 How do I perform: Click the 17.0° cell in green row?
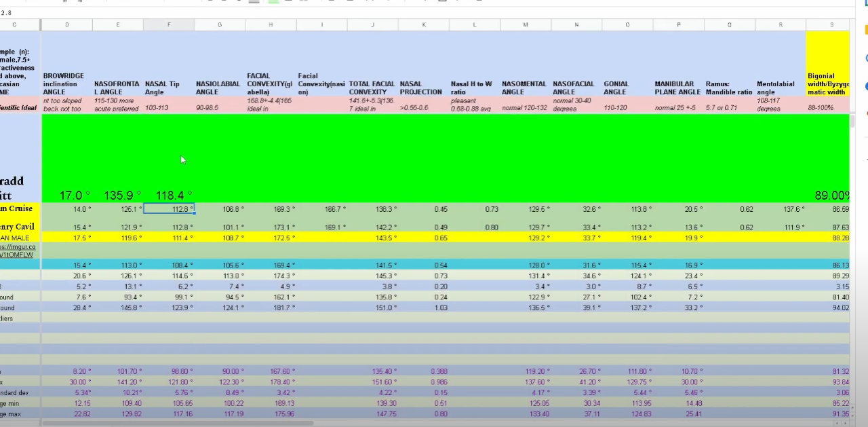pos(67,157)
